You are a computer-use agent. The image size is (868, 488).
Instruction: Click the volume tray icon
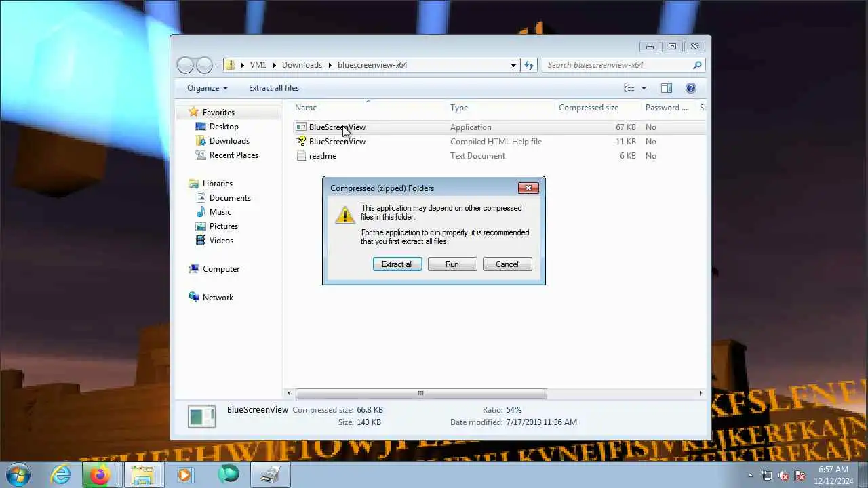pos(783,476)
